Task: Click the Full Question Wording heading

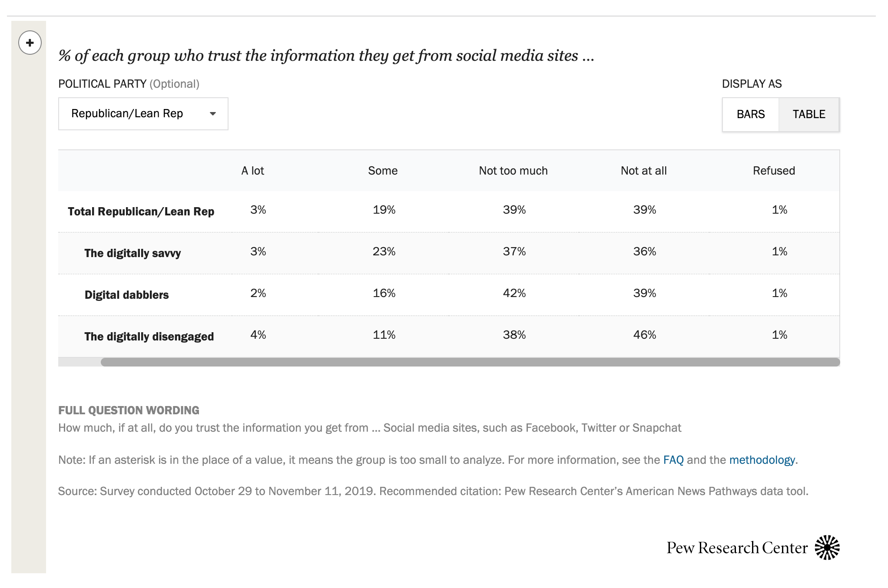Action: pyautogui.click(x=129, y=410)
